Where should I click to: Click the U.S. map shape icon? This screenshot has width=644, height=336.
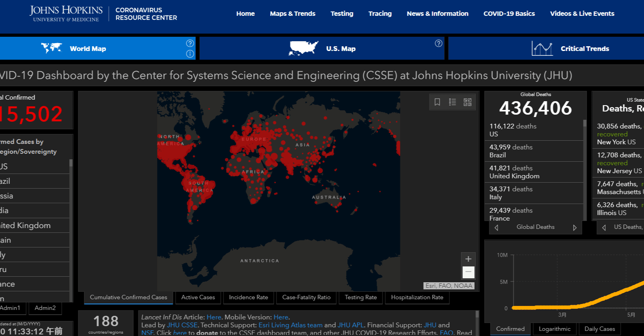303,48
